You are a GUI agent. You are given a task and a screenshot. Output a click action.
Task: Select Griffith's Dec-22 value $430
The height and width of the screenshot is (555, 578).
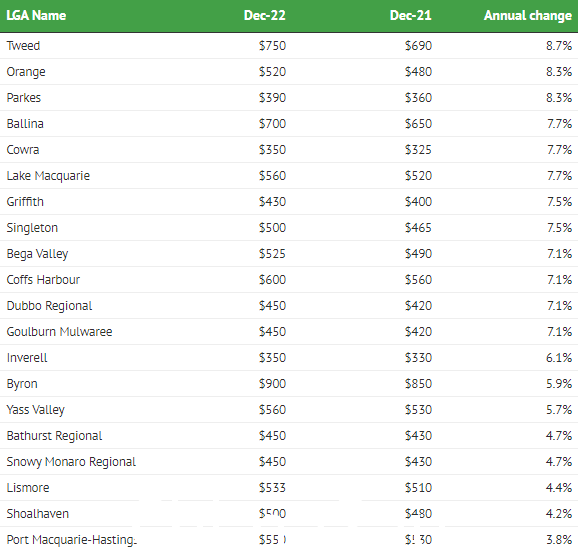[272, 202]
